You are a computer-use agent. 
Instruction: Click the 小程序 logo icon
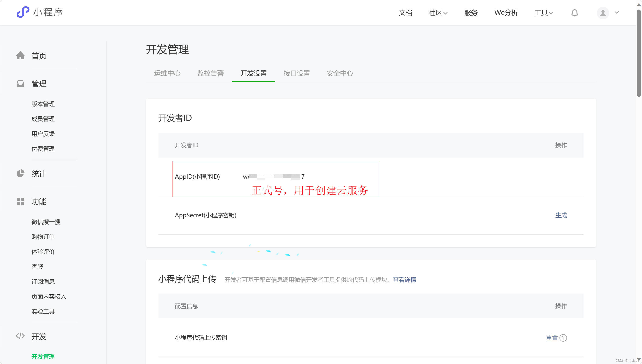(23, 12)
